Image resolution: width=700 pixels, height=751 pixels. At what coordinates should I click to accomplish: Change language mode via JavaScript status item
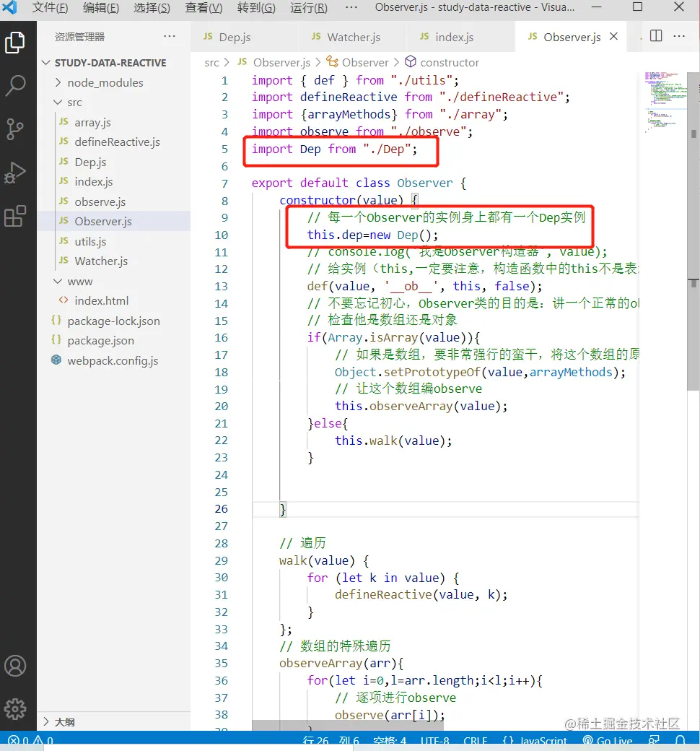tap(534, 740)
